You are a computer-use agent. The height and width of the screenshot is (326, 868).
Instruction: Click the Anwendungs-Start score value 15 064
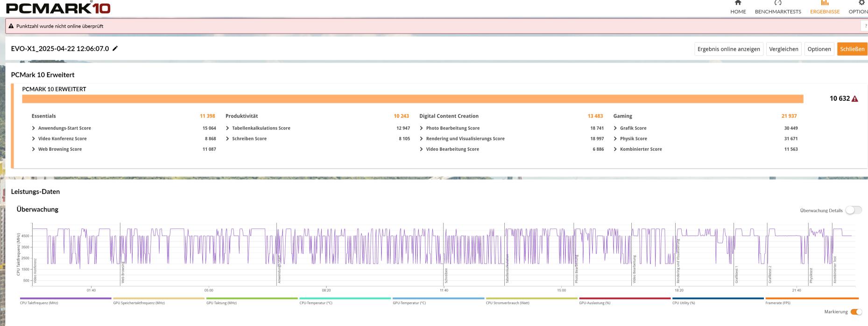click(x=209, y=128)
